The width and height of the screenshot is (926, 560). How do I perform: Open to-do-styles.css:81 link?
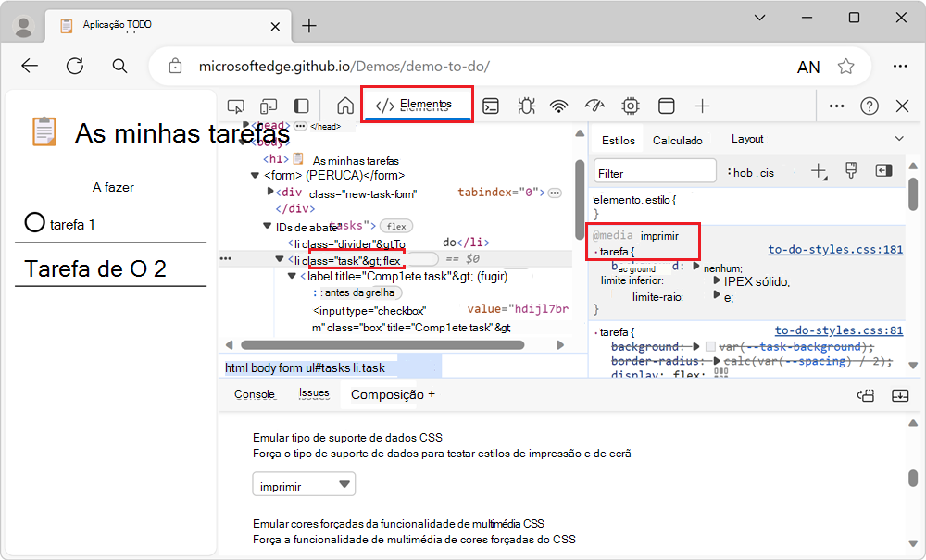(839, 330)
